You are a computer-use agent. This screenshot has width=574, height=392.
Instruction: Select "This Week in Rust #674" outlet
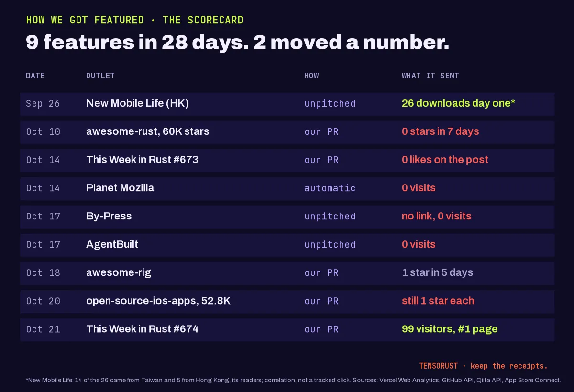click(x=142, y=329)
